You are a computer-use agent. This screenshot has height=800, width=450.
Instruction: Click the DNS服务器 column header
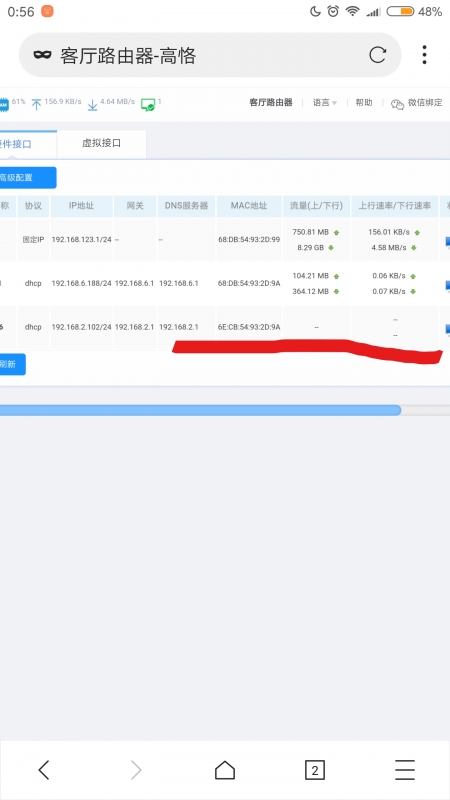187,206
